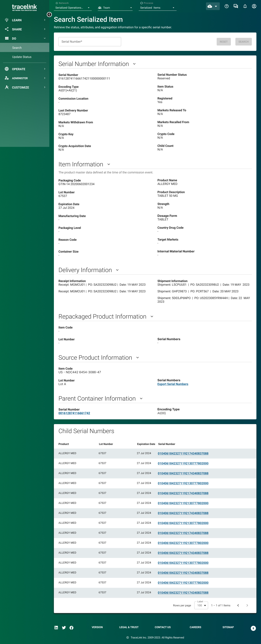Open the LinkedIn page from footer
The image size is (261, 644).
[56, 628]
